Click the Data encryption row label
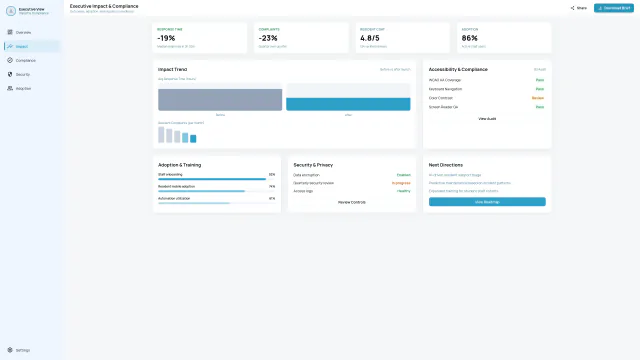Image resolution: width=640 pixels, height=360 pixels. click(306, 175)
